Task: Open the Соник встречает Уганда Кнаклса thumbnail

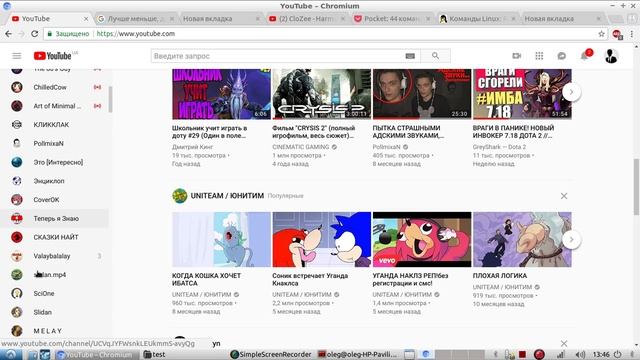Action: point(322,239)
